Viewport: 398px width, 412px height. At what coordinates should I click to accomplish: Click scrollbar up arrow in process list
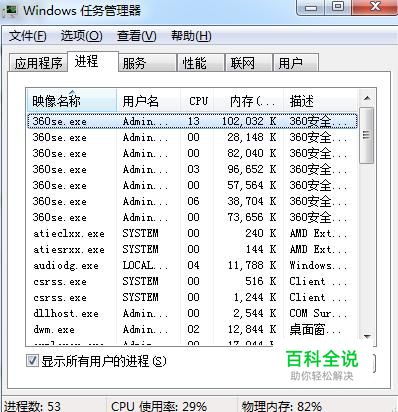[x=367, y=98]
